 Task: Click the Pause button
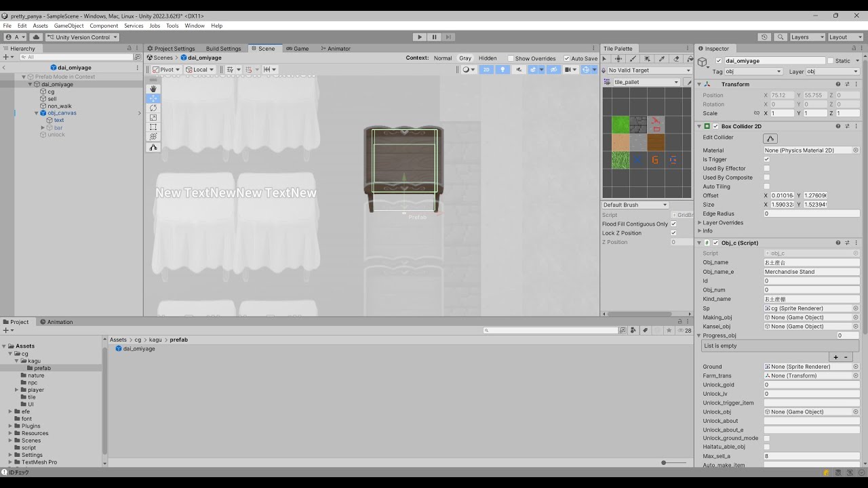pos(434,37)
